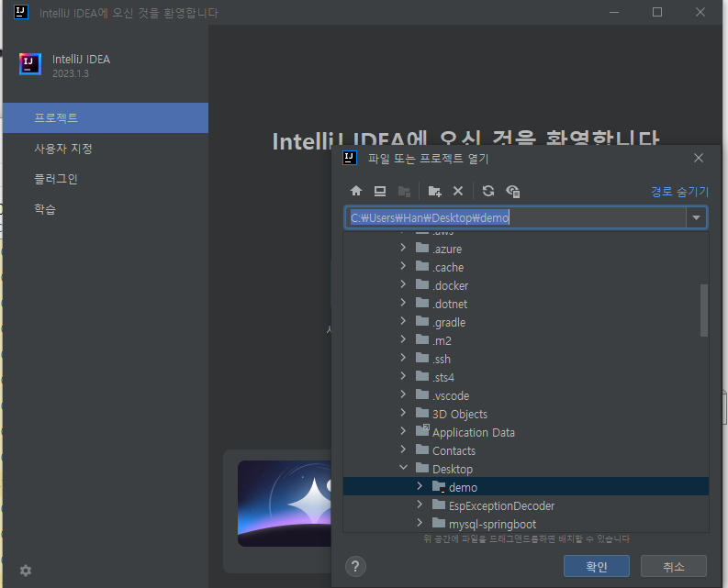Image resolution: width=728 pixels, height=588 pixels.
Task: Select the 프로젝트 tab
Action: (106, 118)
